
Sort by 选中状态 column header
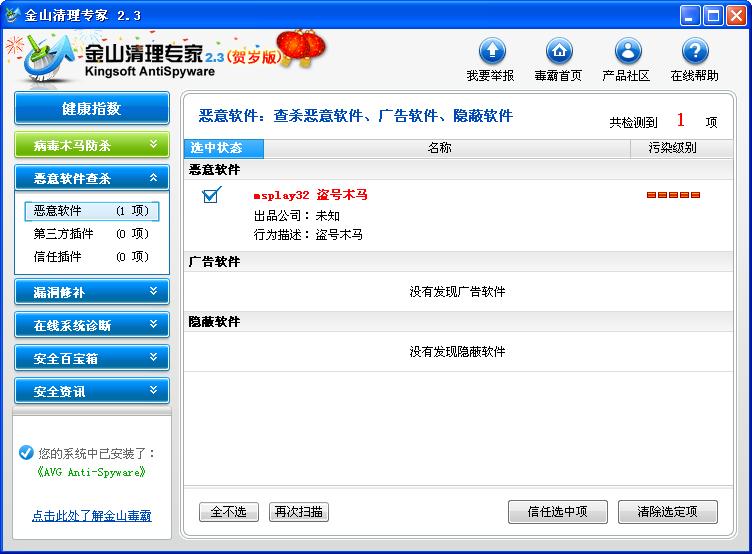[x=224, y=148]
